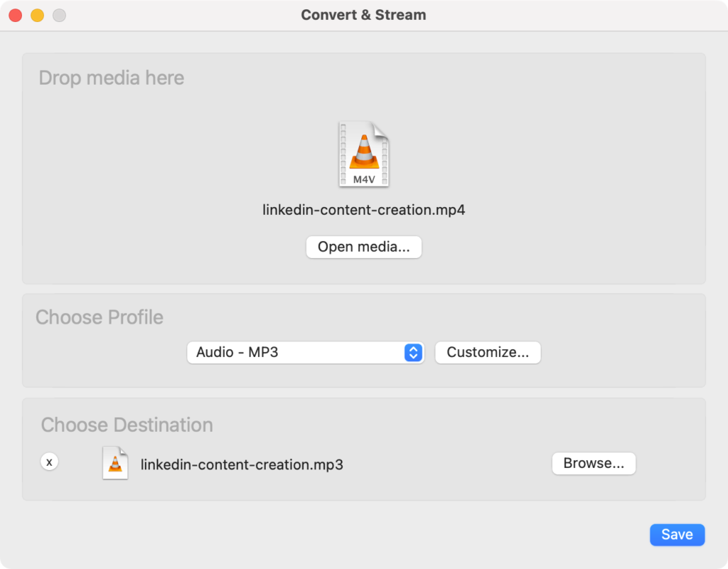Viewport: 728px width, 569px height.
Task: Click the small VLC cone destination file icon
Action: (115, 463)
